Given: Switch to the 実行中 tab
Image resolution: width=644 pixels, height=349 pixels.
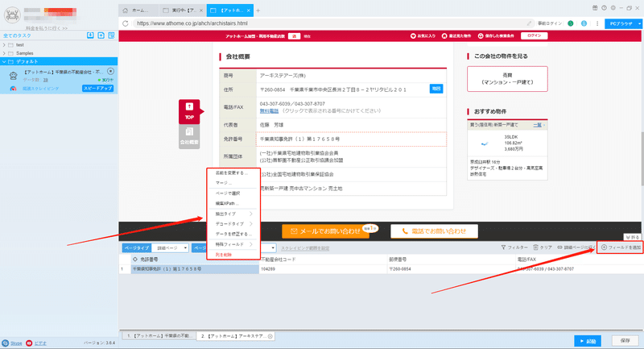Looking at the screenshot, I should pos(182,10).
